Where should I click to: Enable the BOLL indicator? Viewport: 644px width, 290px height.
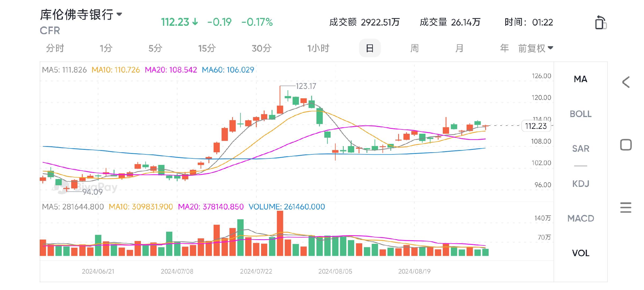pos(580,114)
